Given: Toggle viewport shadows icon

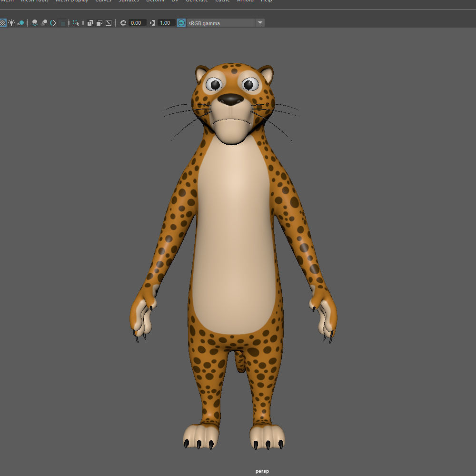Looking at the screenshot, I should (20, 23).
